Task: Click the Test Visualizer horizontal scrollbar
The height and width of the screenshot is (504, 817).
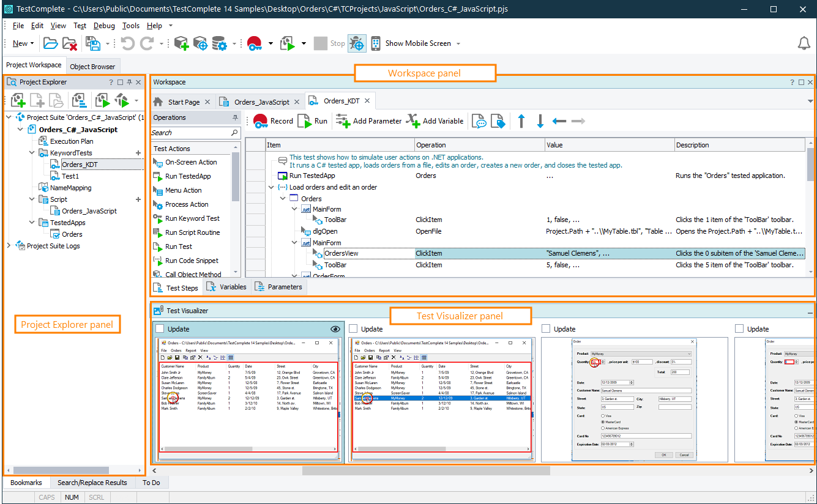Action: coord(426,471)
